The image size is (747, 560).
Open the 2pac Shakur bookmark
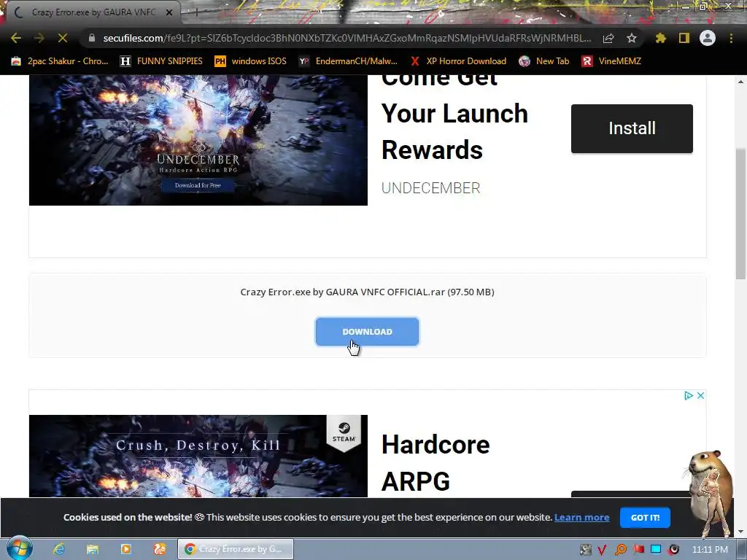60,61
